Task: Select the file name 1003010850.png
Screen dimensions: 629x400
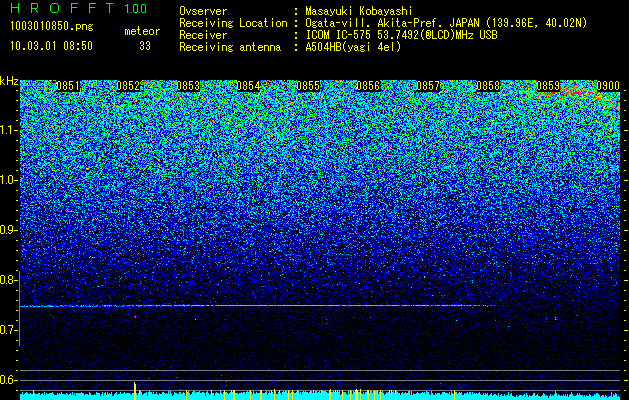Action: tap(52, 26)
